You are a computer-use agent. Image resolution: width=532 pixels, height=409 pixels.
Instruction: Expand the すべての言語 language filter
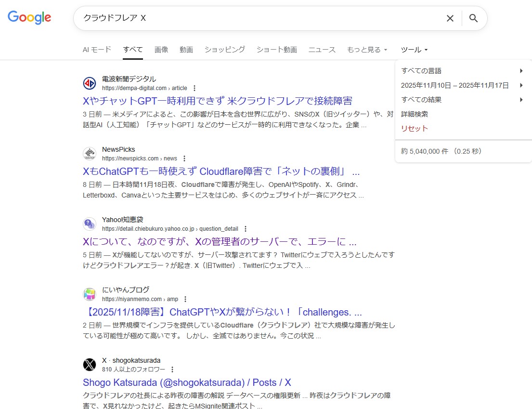pyautogui.click(x=462, y=71)
